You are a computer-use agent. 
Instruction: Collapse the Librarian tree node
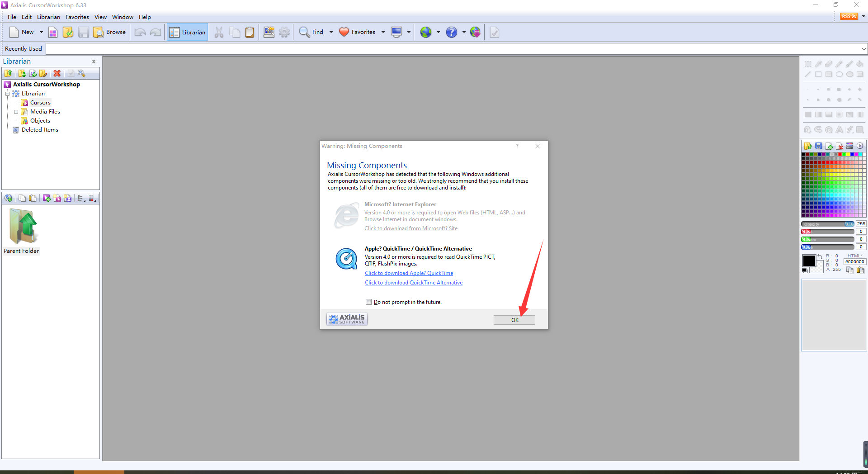[7, 94]
